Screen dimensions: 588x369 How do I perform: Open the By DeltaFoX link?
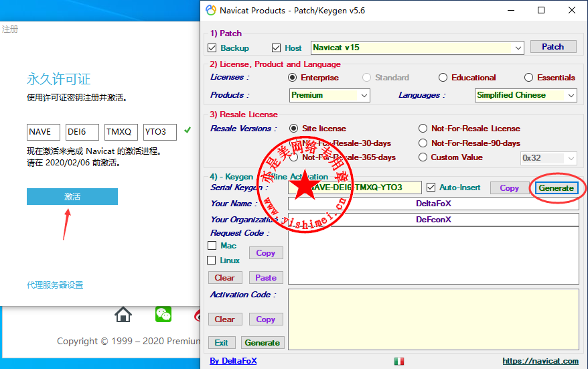pyautogui.click(x=233, y=361)
